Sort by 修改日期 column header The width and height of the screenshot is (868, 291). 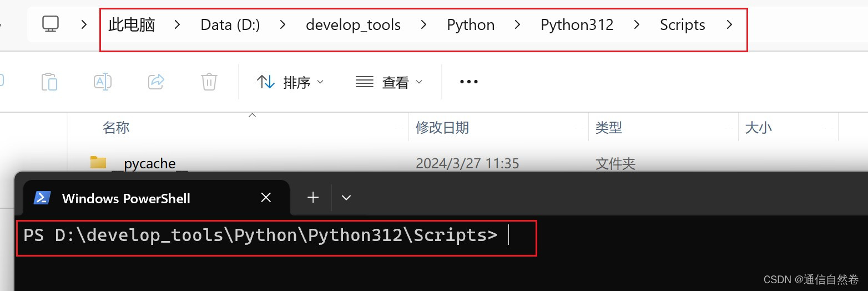click(x=442, y=128)
